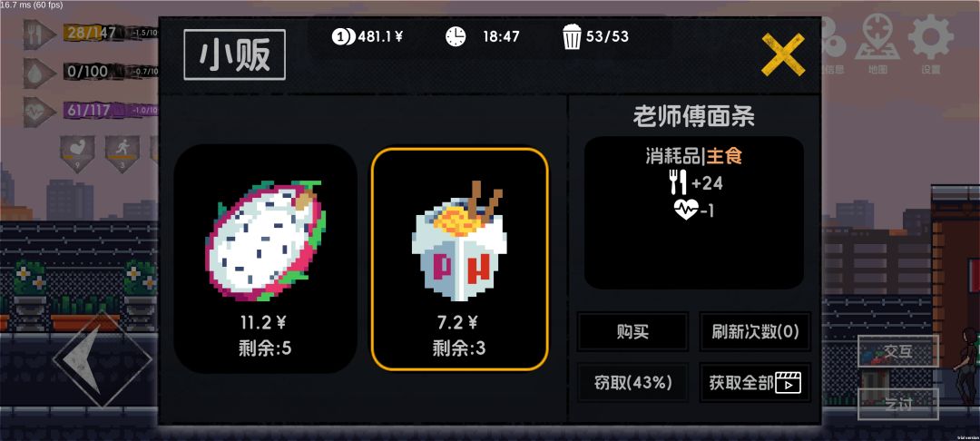Select the dragon fruit item card
The height and width of the screenshot is (441, 980).
tap(265, 259)
